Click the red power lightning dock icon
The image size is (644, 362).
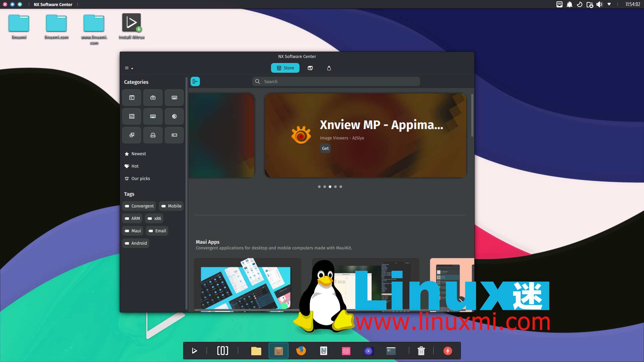(x=447, y=351)
